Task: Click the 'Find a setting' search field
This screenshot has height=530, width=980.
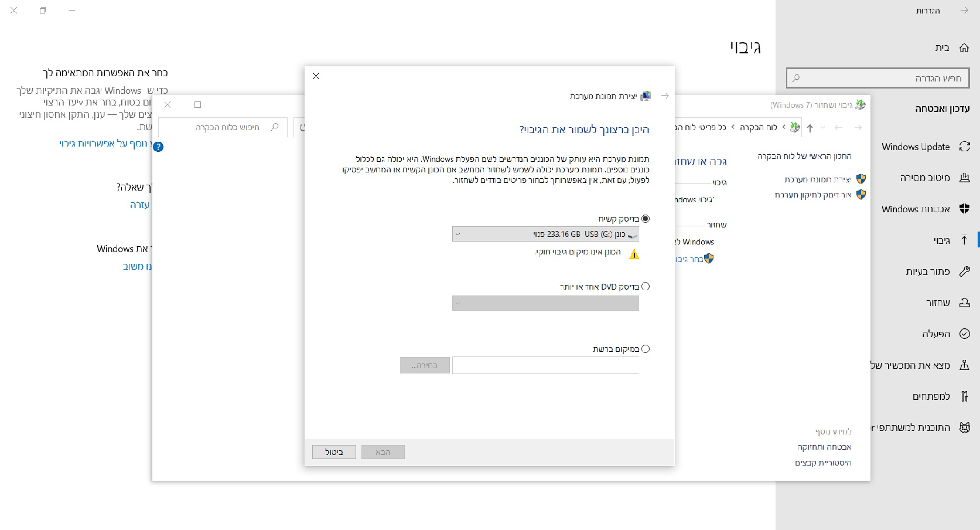Action: 877,78
